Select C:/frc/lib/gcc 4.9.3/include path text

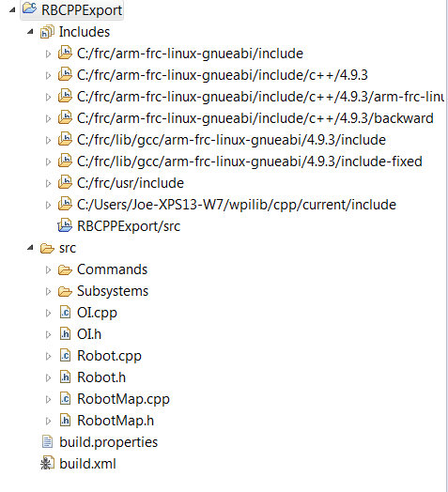(x=231, y=140)
